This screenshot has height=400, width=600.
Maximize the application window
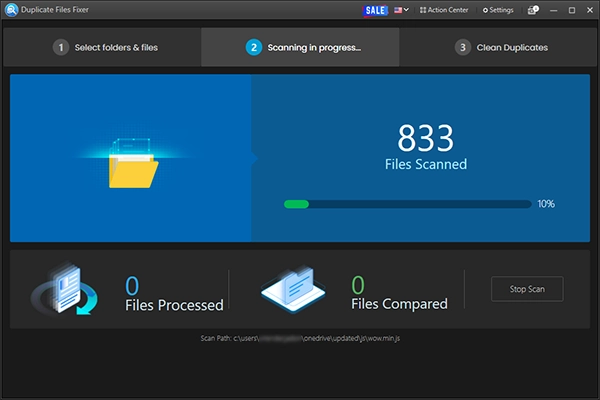[x=572, y=10]
